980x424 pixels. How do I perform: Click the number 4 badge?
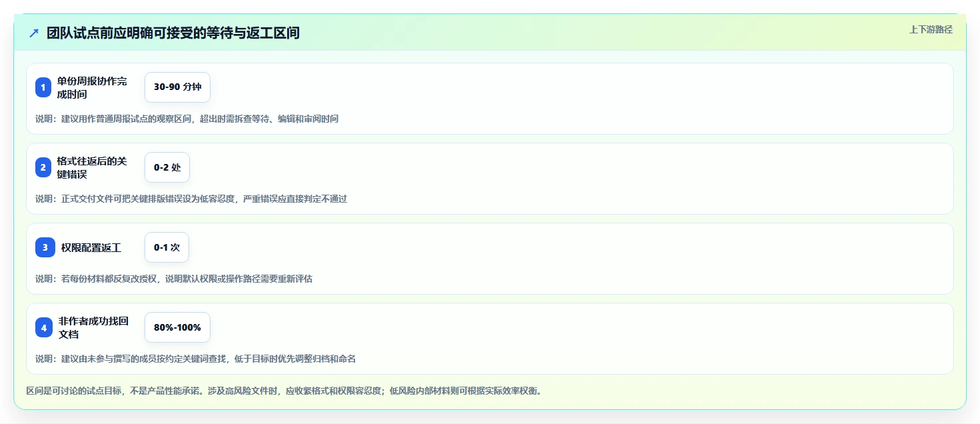click(x=43, y=327)
